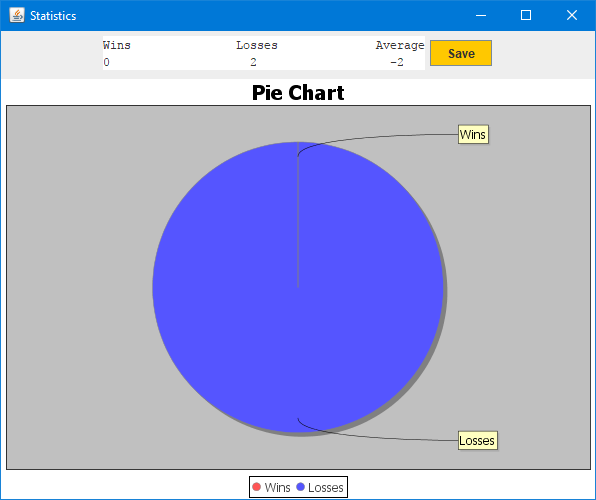Select the Losses label on pie chart

coord(477,440)
